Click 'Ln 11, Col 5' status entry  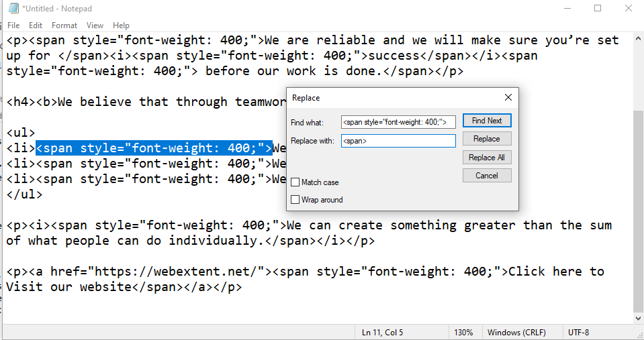click(382, 333)
